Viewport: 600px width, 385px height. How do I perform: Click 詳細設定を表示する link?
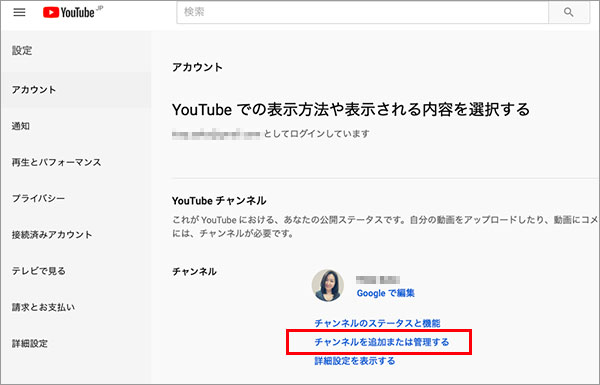pyautogui.click(x=355, y=361)
